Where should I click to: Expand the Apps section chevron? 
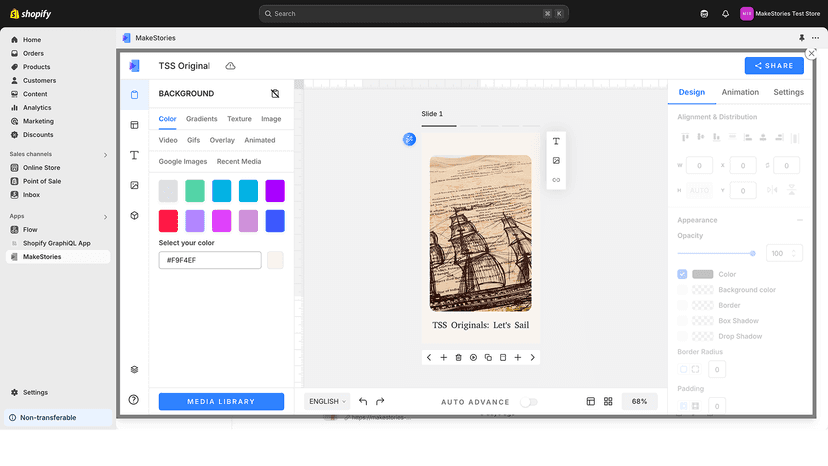click(x=105, y=217)
